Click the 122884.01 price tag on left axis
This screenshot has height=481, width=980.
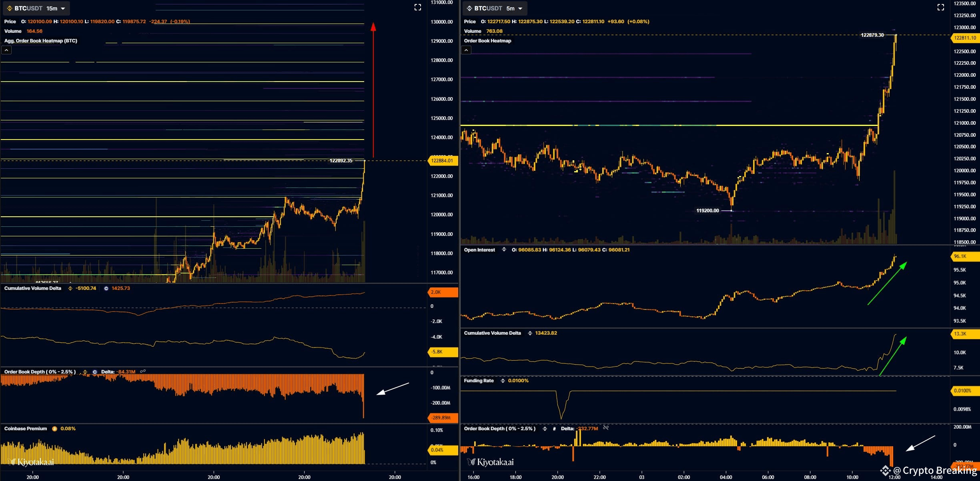(442, 161)
